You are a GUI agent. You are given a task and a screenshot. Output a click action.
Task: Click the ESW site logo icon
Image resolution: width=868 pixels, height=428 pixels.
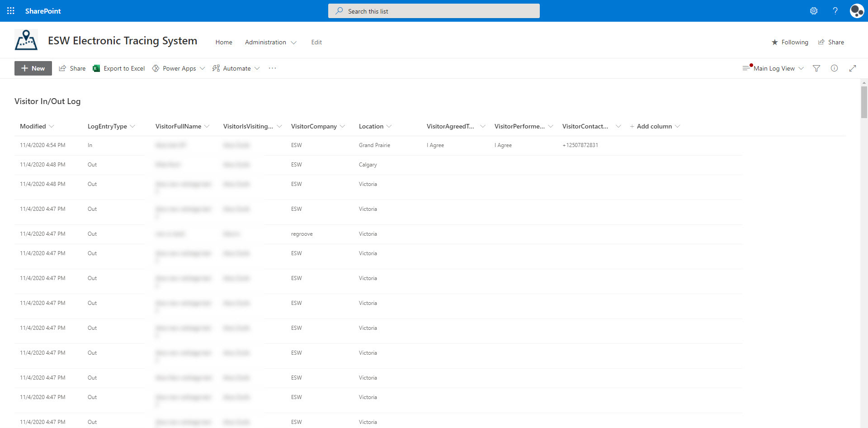26,40
